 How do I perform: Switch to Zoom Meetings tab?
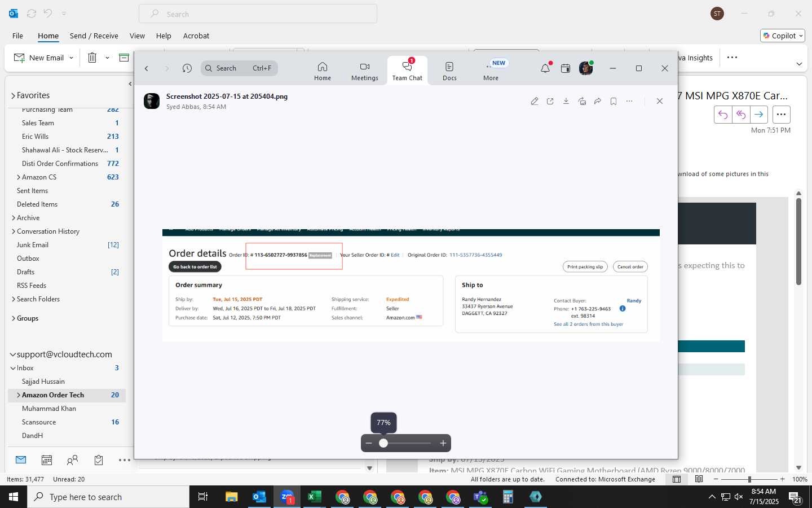pos(365,71)
